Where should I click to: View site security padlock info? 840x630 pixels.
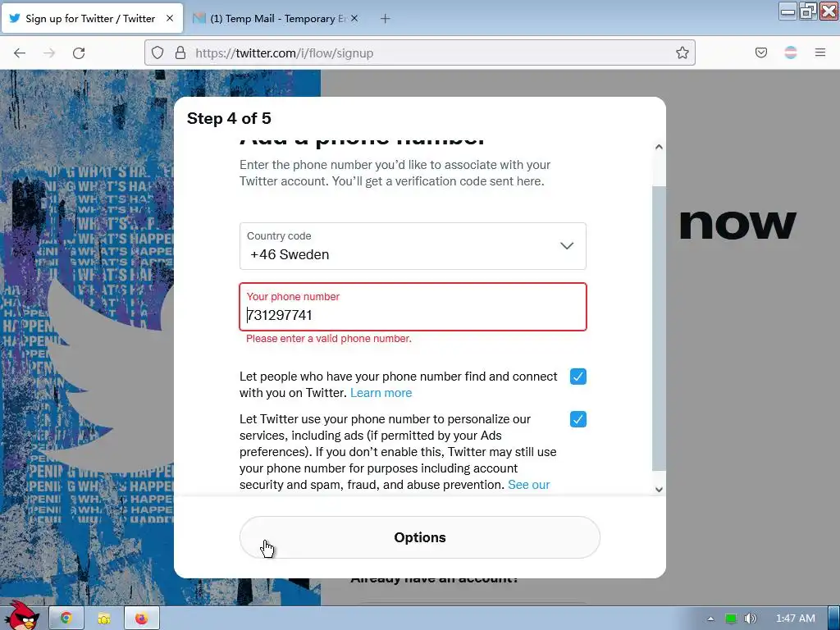pos(180,52)
